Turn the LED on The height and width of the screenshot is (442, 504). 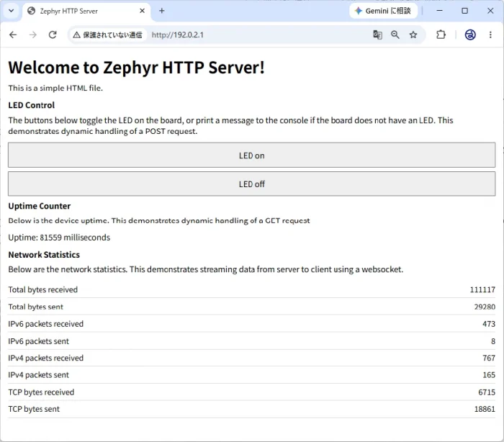coord(252,155)
